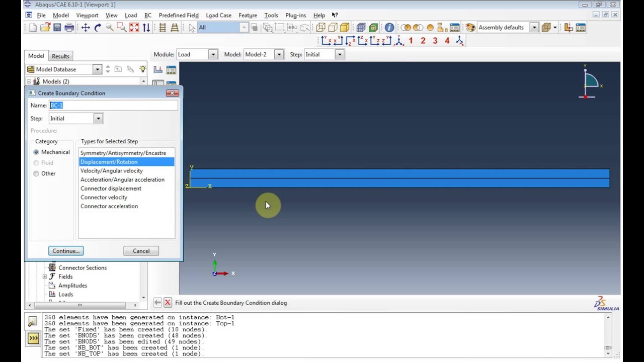This screenshot has width=644, height=362.
Task: Open the File menu
Action: click(41, 15)
